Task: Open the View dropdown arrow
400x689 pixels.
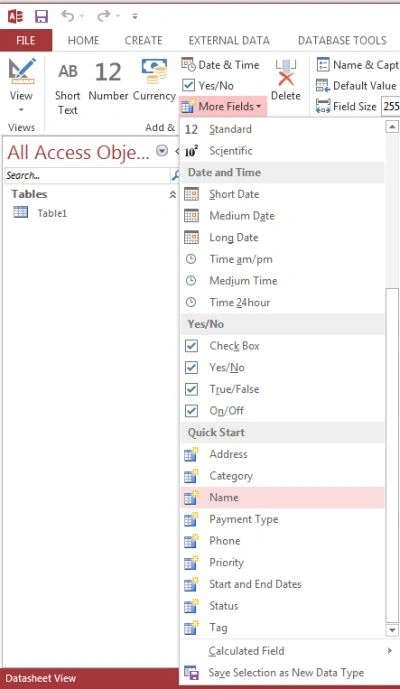Action: coord(21,110)
